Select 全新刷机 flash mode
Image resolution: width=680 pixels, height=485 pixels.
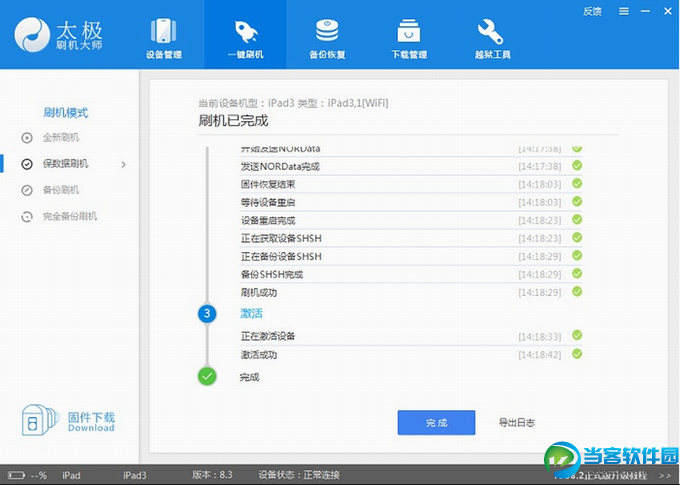tap(60, 137)
